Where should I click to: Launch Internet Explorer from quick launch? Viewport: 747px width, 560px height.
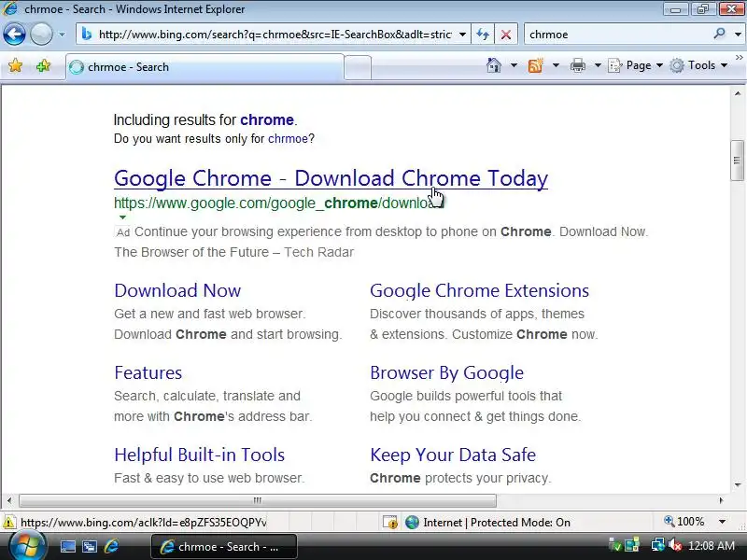click(x=111, y=546)
